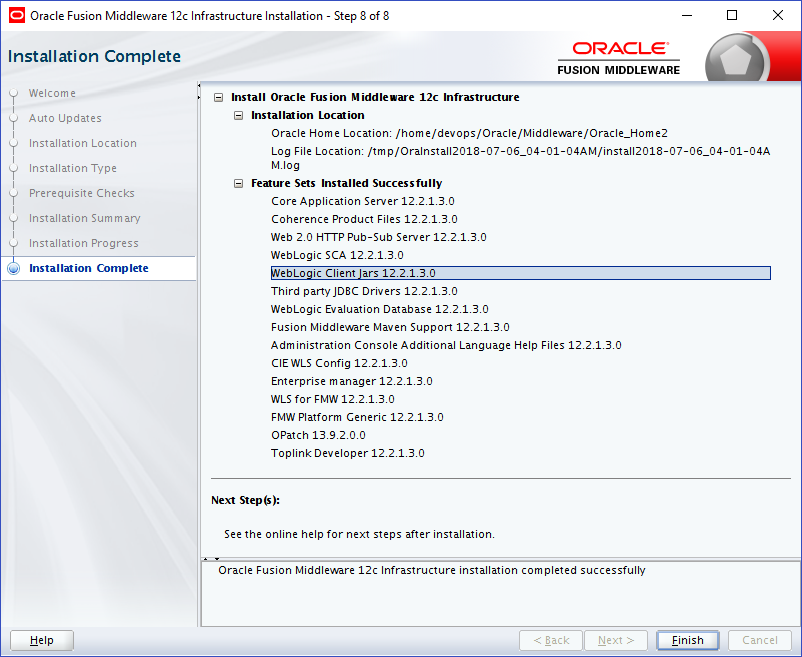Select the Prerequisite Checks sidebar step

coord(82,193)
